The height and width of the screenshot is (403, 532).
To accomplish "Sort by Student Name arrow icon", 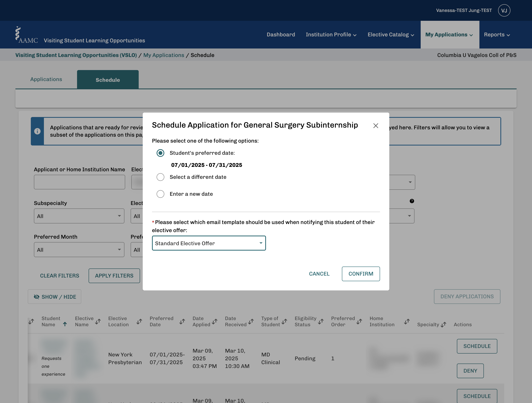I will [65, 324].
